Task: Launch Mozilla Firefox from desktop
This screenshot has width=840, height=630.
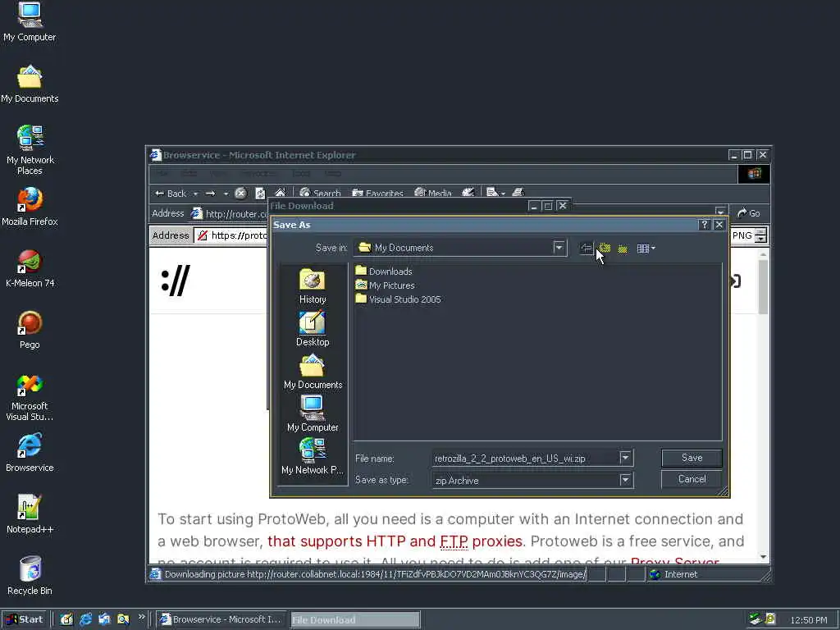Action: (30, 206)
